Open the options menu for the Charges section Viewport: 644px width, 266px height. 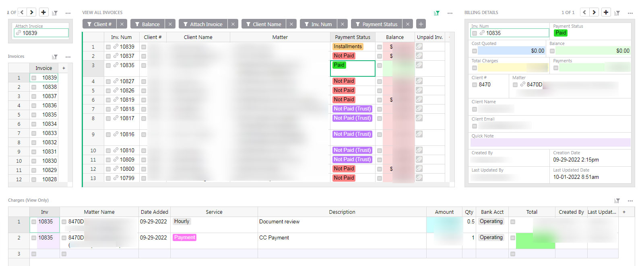(x=630, y=201)
